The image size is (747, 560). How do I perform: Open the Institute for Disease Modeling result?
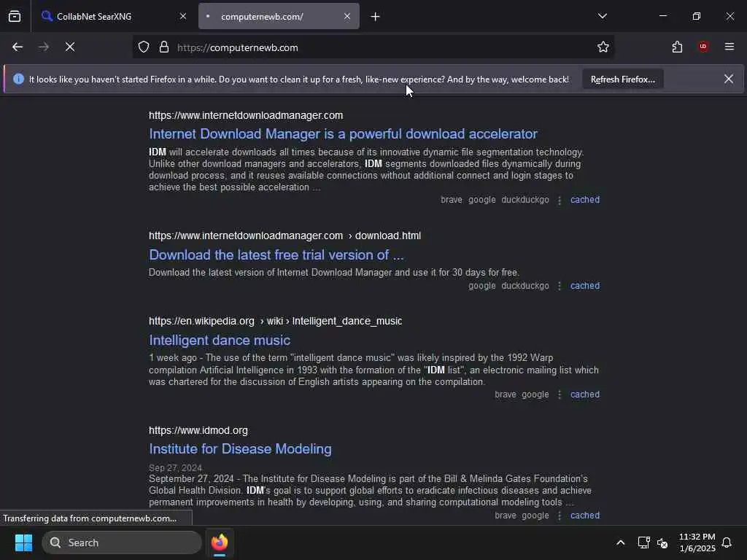(240, 448)
